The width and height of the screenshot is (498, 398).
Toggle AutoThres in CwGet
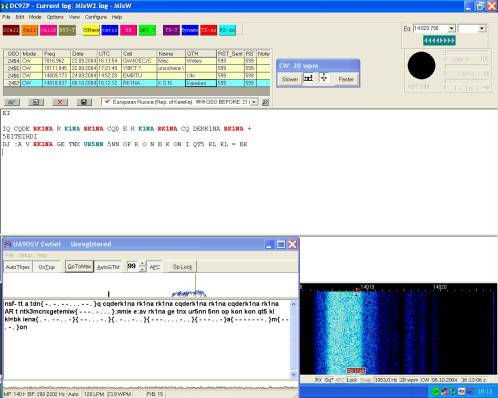point(18,267)
